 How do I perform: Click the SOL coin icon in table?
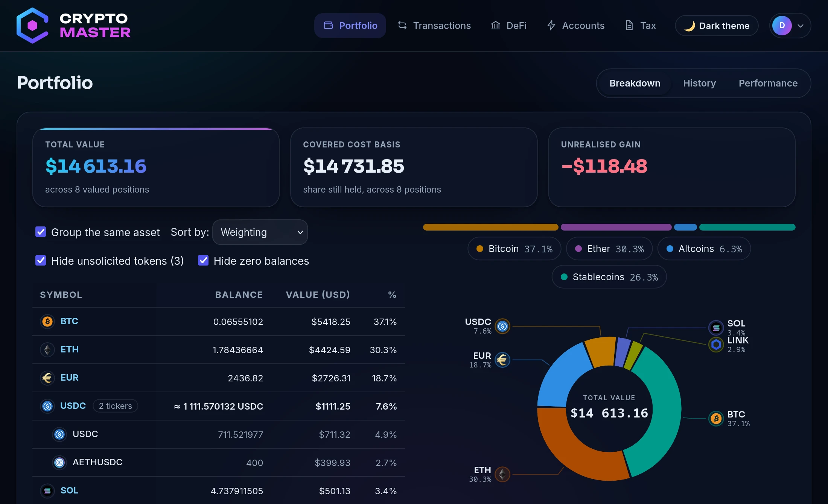[x=47, y=491]
